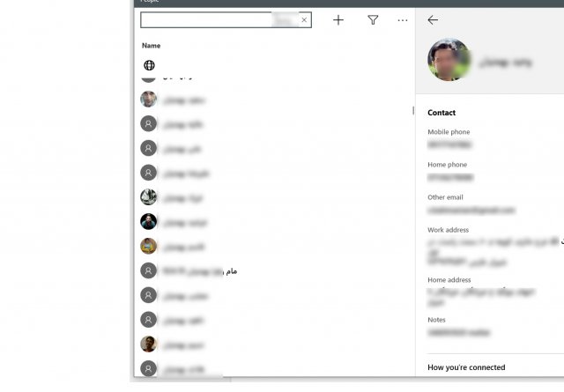Click the contact list scrollbar thumb

pyautogui.click(x=413, y=111)
